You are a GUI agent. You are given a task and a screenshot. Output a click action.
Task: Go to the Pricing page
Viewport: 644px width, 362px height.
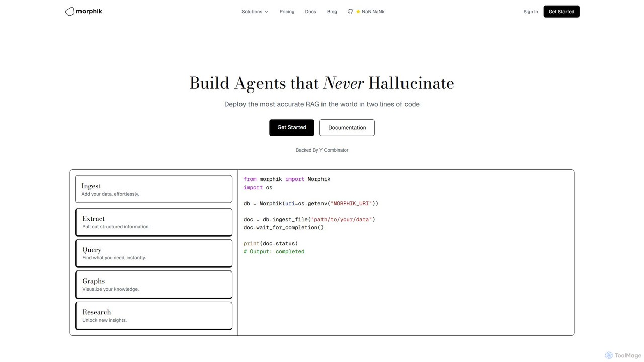click(287, 12)
